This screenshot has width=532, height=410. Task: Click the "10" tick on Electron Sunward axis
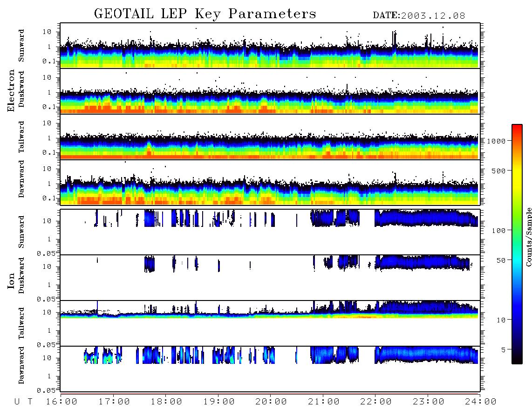pyautogui.click(x=47, y=32)
